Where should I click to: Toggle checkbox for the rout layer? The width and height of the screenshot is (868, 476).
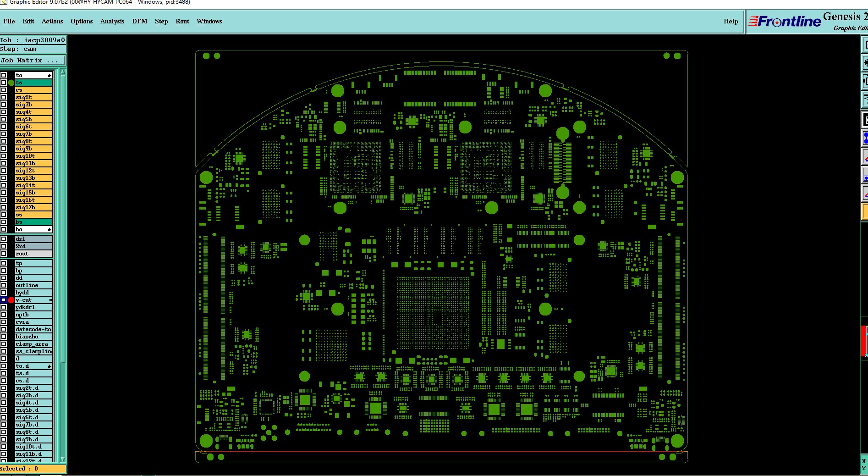pyautogui.click(x=4, y=254)
